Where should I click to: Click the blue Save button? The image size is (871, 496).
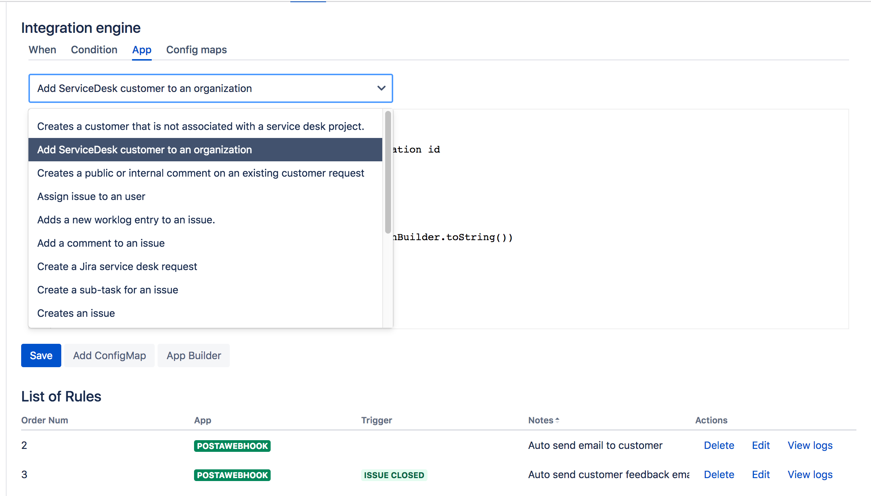click(x=41, y=356)
